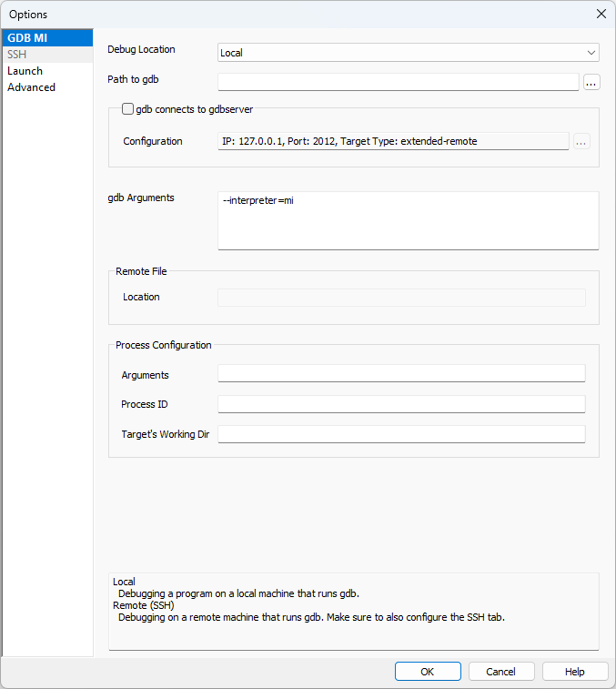The height and width of the screenshot is (689, 616).
Task: Click browse button beside Path to gdb
Action: click(x=591, y=83)
